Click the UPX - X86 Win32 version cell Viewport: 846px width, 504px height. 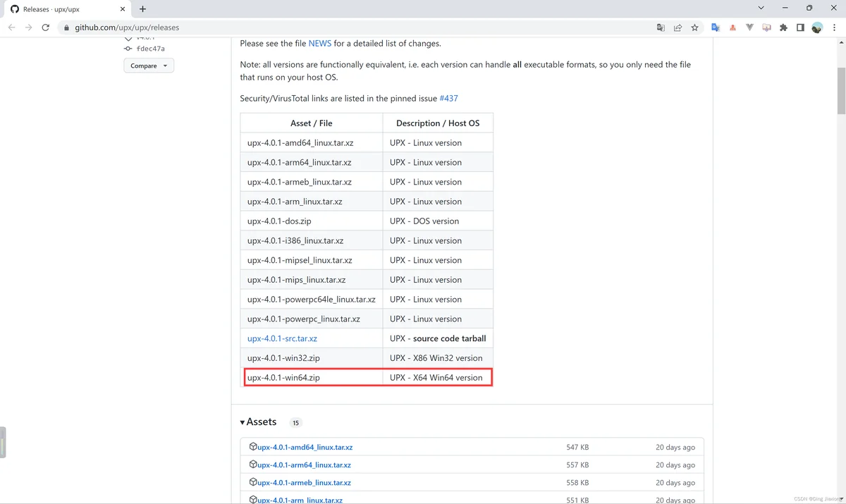point(438,358)
